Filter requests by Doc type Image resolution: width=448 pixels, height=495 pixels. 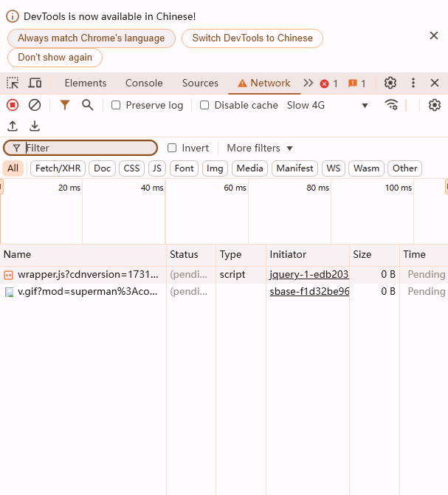(102, 168)
